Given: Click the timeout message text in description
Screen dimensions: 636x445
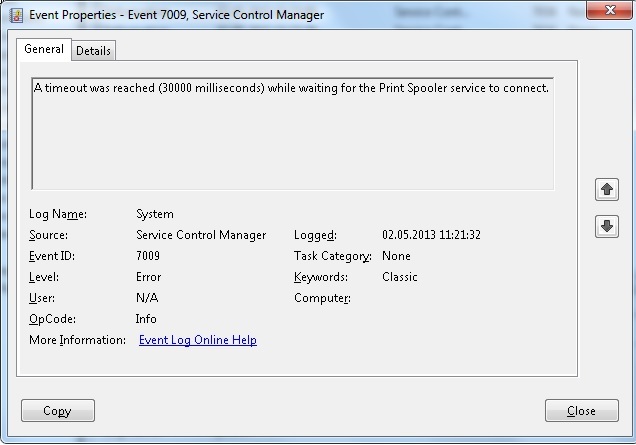Looking at the screenshot, I should [x=291, y=88].
